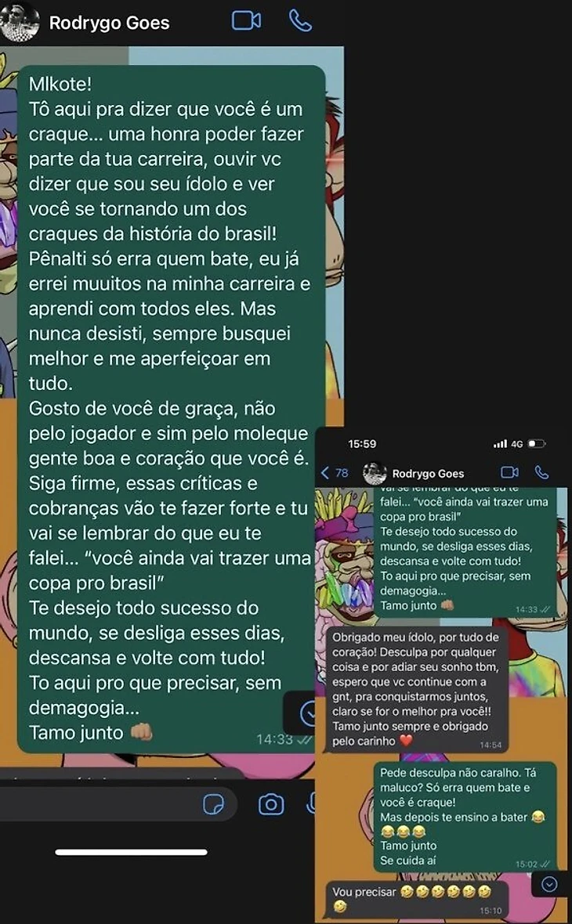Go back to chat list showing 78
The height and width of the screenshot is (924, 572).
(x=335, y=473)
